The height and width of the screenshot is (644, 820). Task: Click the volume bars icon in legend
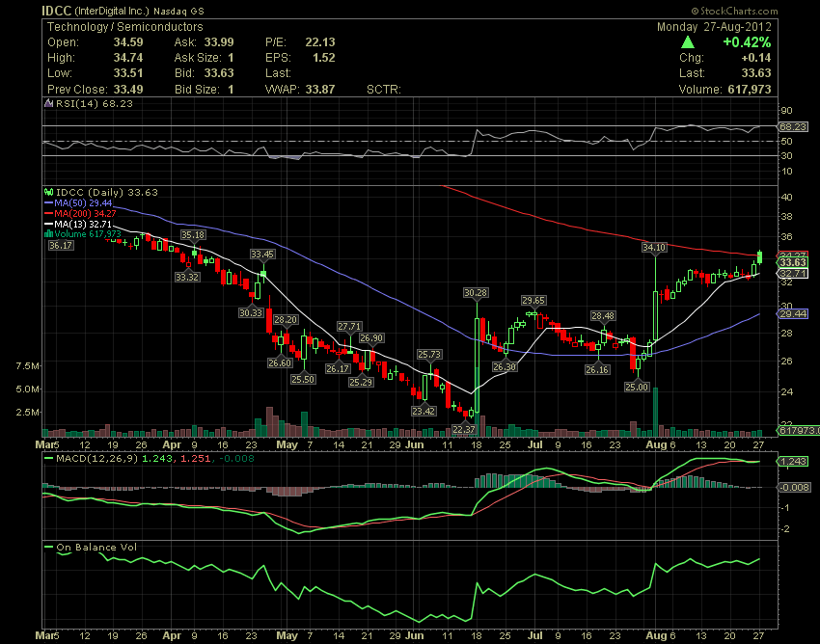point(49,234)
